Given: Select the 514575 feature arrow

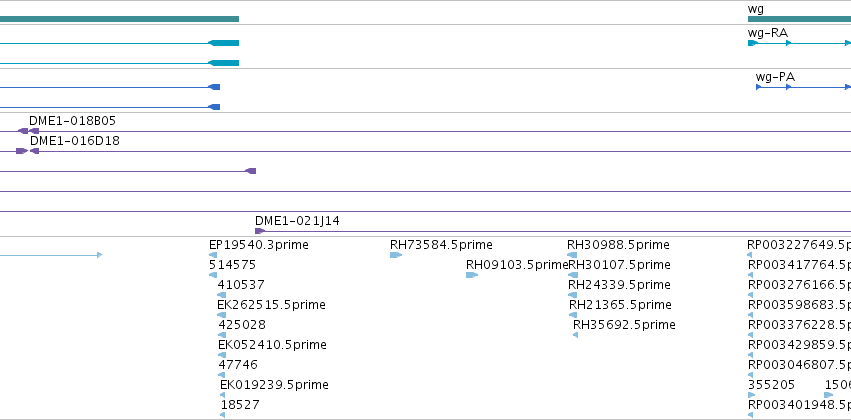Looking at the screenshot, I should 213,275.
